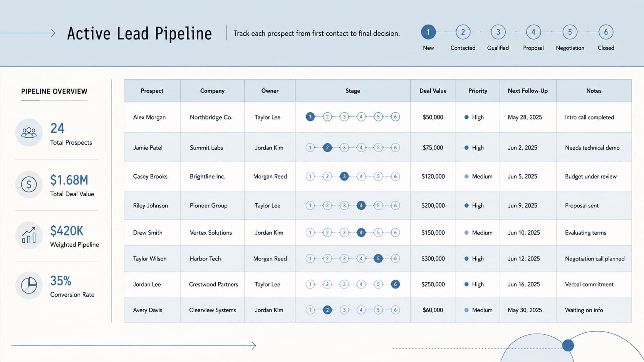Select header stage 4 Proposal circle
This screenshot has width=644, height=362.
click(x=533, y=32)
